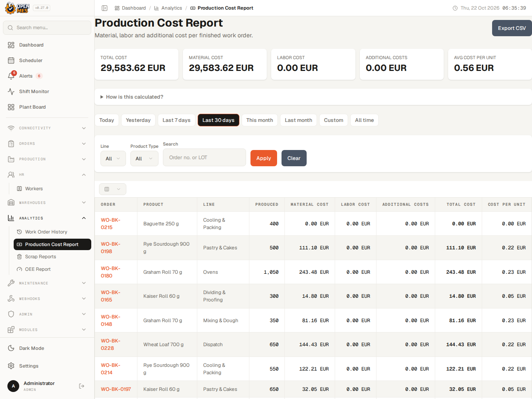
Task: Click the OpenMES logo icon
Action: pos(17,8)
